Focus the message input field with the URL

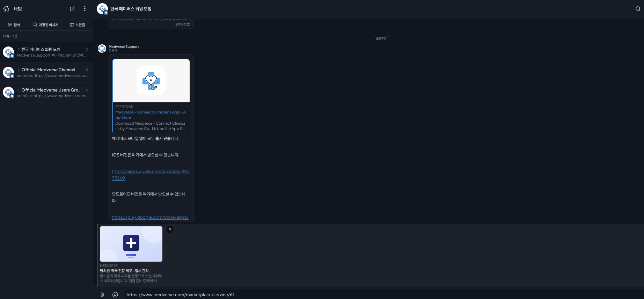383,295
